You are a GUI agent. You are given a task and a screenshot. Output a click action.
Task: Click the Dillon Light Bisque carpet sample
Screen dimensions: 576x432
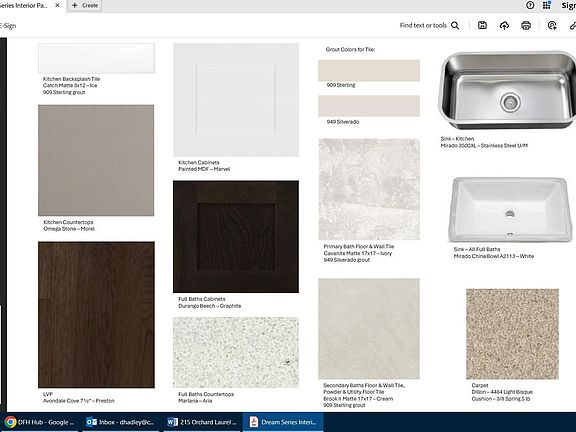point(512,334)
